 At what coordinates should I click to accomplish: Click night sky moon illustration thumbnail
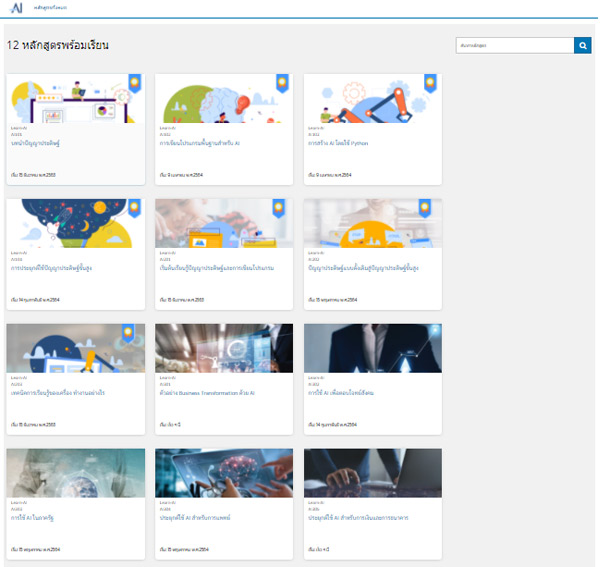click(76, 222)
